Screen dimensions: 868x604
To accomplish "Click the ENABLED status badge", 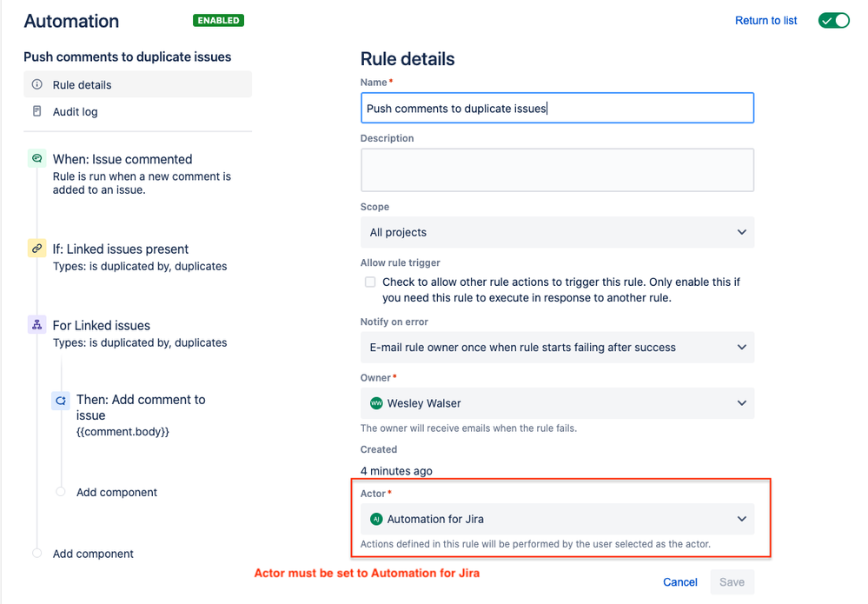I will coord(218,21).
